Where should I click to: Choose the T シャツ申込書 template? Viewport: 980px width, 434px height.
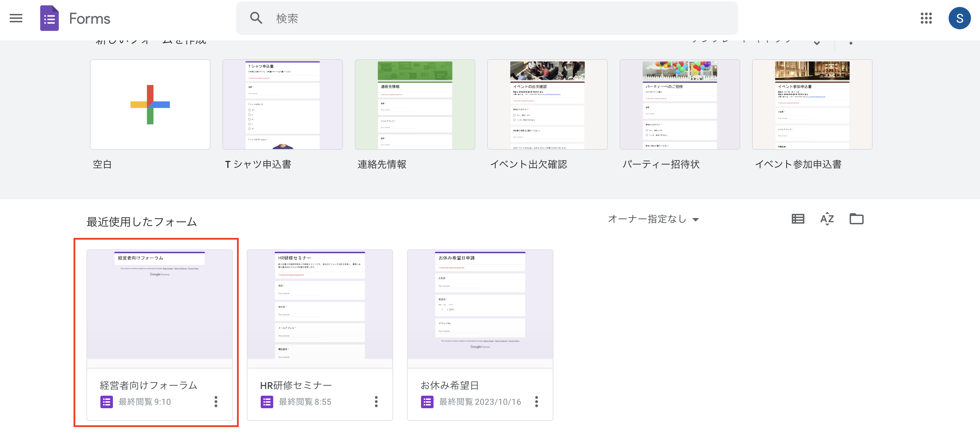click(283, 104)
